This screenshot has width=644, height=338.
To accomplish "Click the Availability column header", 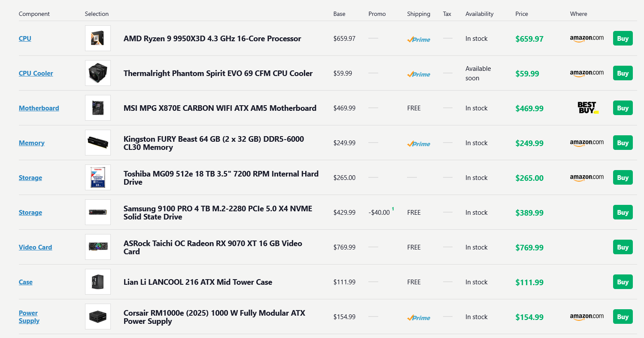I will click(480, 14).
